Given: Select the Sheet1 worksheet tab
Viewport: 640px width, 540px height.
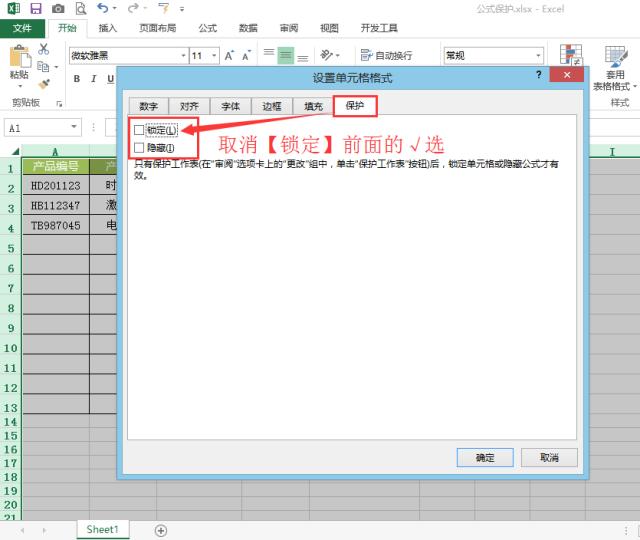Looking at the screenshot, I should point(102,530).
